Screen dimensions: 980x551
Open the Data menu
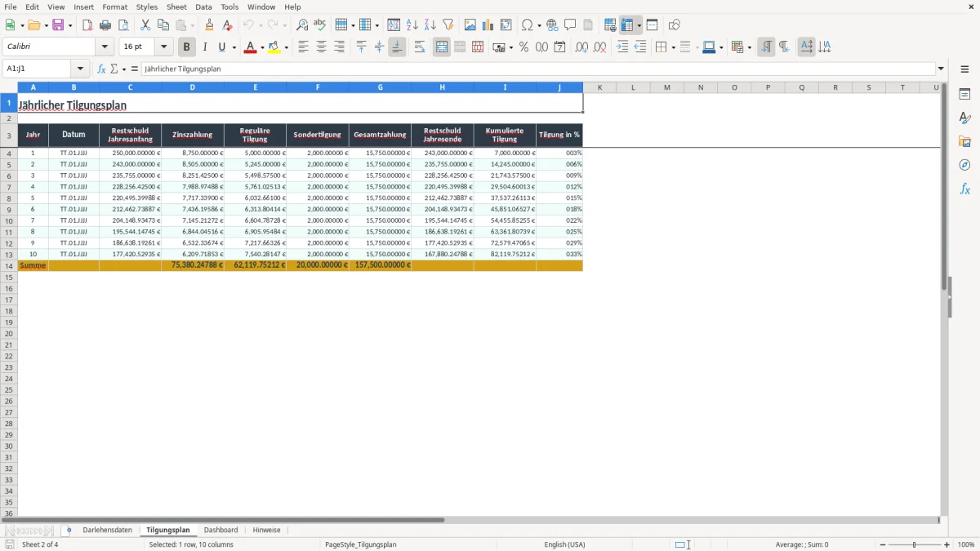coord(203,7)
